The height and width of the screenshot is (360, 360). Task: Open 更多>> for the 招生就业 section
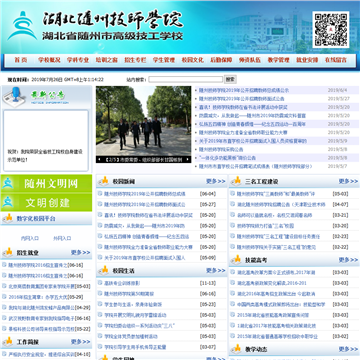point(80,252)
